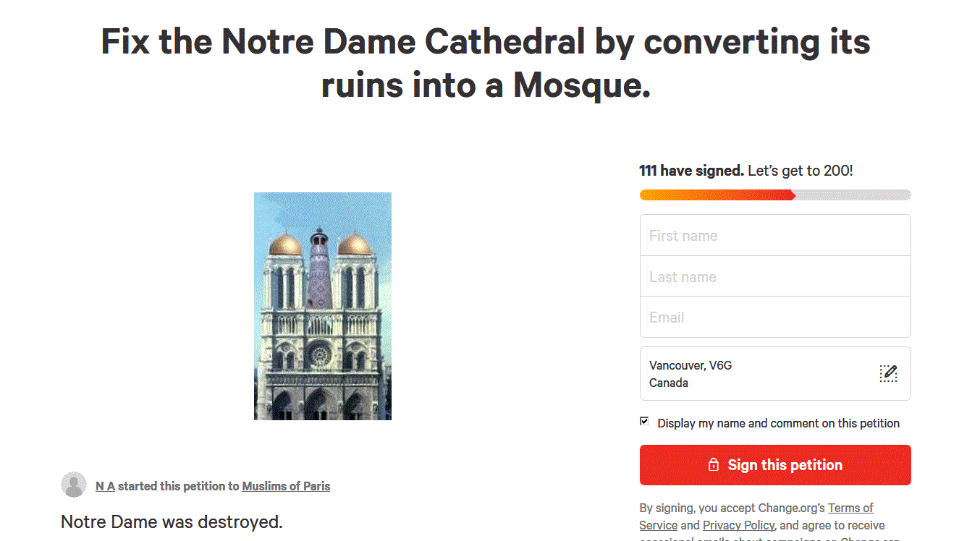Screen dimensions: 980x541
Task: Click the 111 have signed count
Action: (691, 171)
